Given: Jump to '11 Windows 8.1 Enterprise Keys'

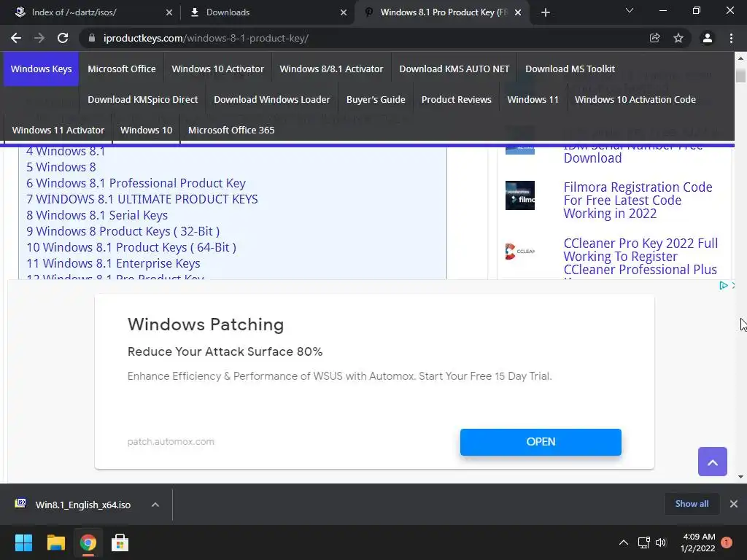Looking at the screenshot, I should point(113,263).
